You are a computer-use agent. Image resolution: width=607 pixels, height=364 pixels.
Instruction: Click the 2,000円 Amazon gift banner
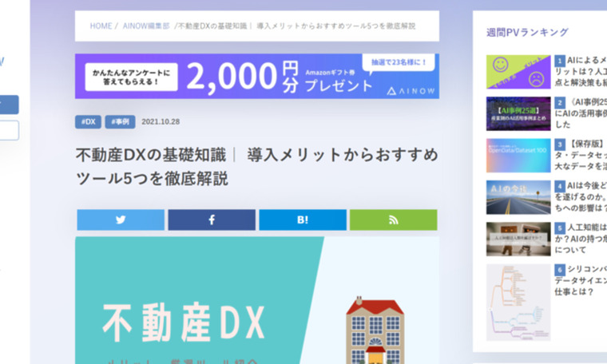[256, 77]
